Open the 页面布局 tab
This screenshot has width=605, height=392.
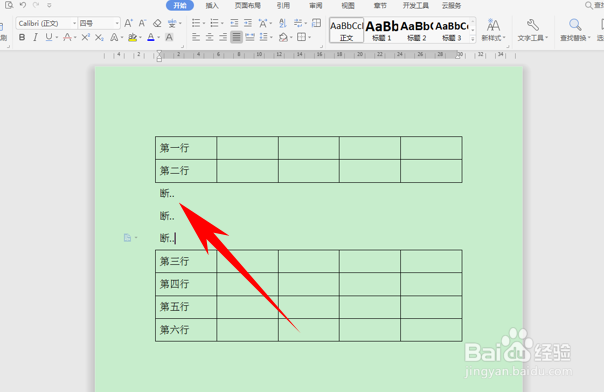[x=248, y=5]
